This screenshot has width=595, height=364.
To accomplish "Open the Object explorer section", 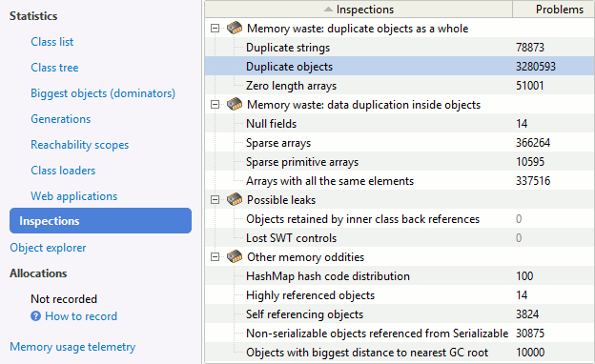I will click(48, 248).
